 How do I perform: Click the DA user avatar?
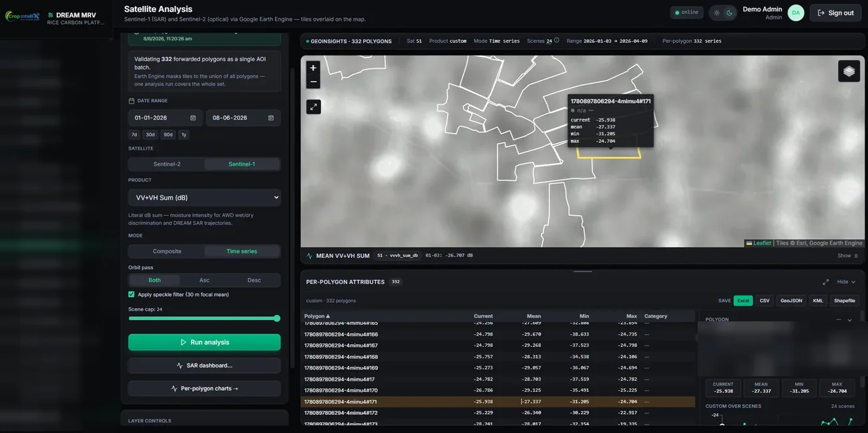pos(796,13)
